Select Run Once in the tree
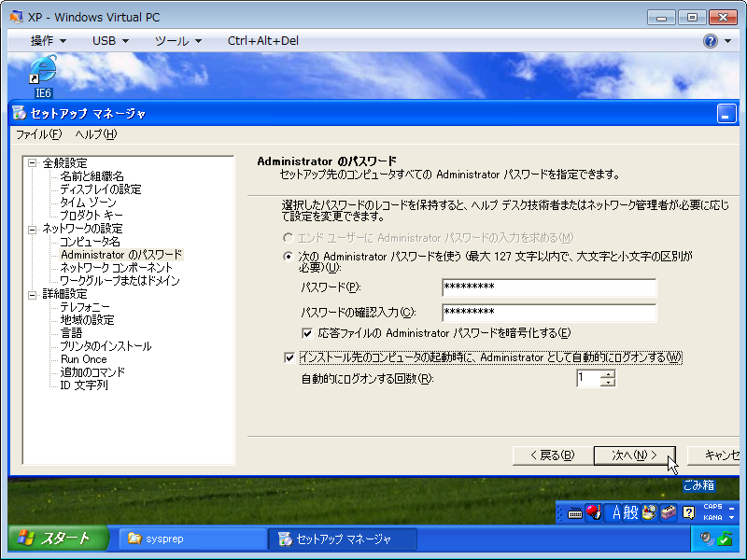747x560 pixels. 84,359
